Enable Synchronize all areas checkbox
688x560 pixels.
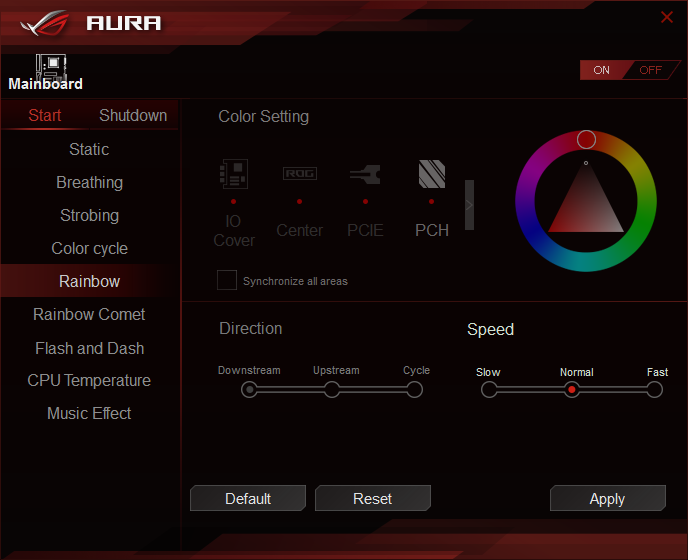pyautogui.click(x=227, y=280)
